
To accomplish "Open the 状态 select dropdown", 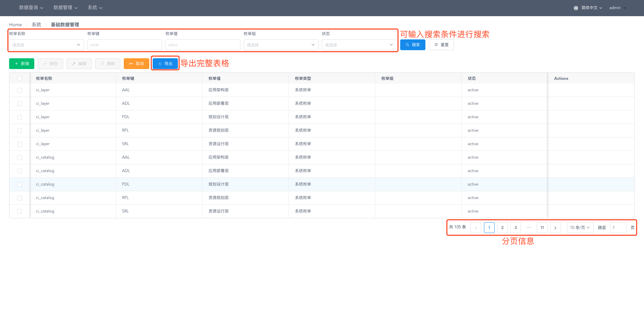I will 359,45.
